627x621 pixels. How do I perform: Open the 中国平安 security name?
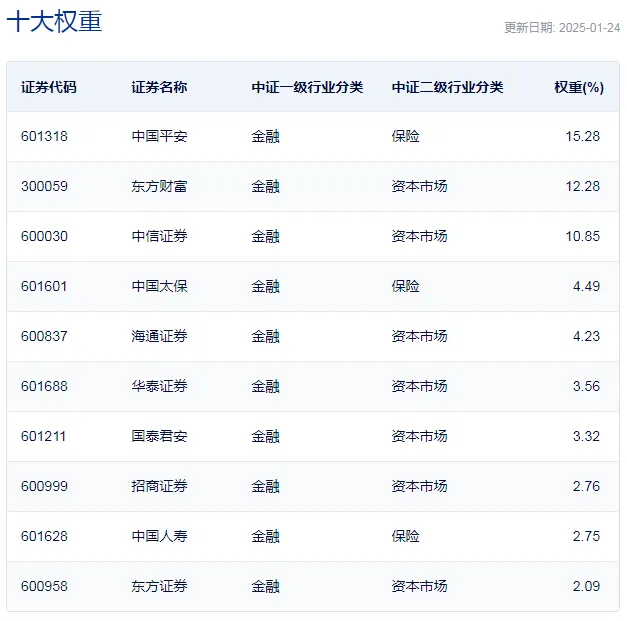pos(159,136)
